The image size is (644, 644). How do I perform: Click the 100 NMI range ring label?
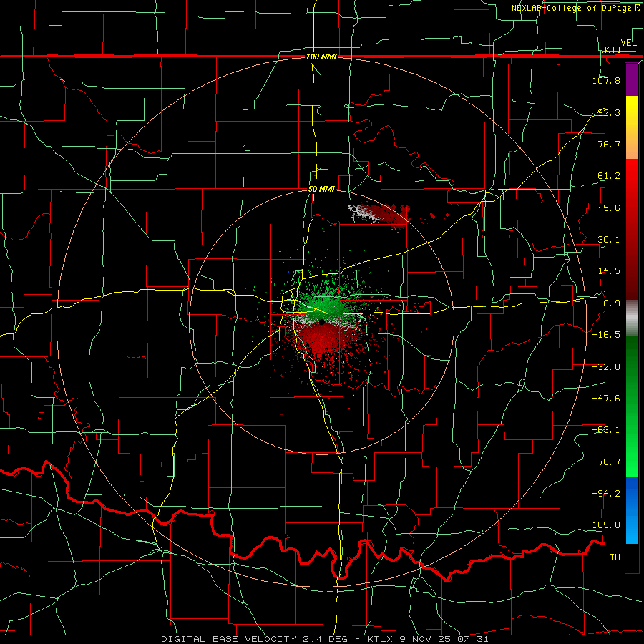[x=321, y=57]
